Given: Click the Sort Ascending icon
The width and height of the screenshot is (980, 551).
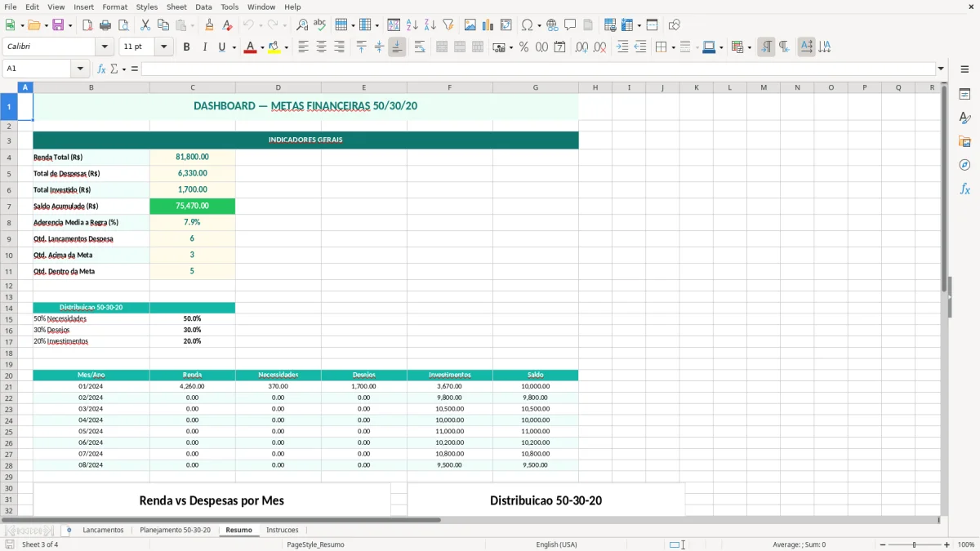Looking at the screenshot, I should point(412,25).
